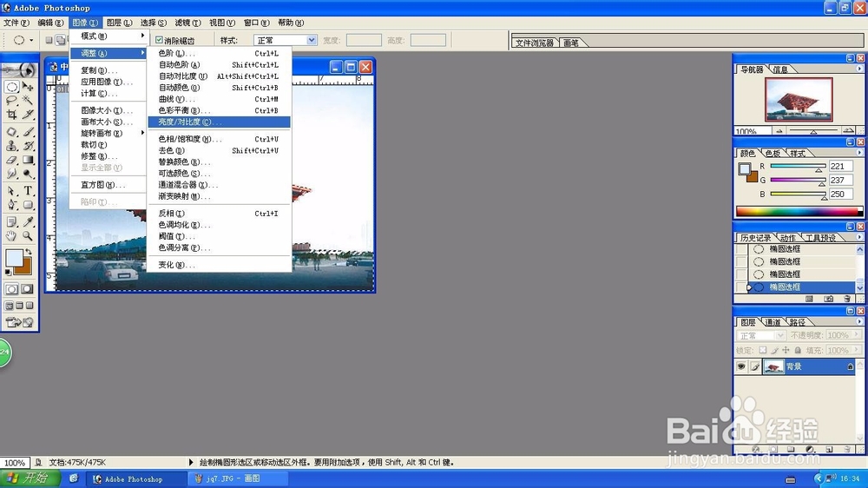Delete current state in History panel
This screenshot has width=868, height=488.
[847, 299]
